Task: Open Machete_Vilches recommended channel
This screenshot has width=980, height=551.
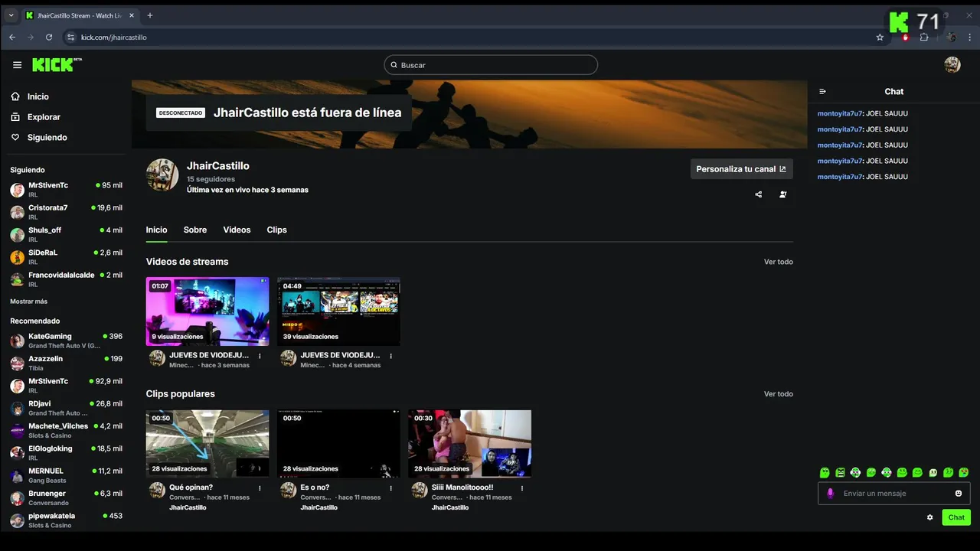Action: click(66, 430)
